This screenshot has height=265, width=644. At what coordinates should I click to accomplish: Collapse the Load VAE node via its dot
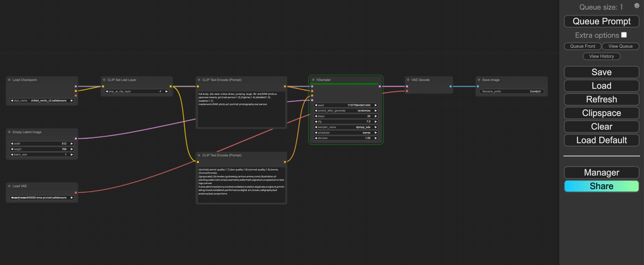click(10, 186)
